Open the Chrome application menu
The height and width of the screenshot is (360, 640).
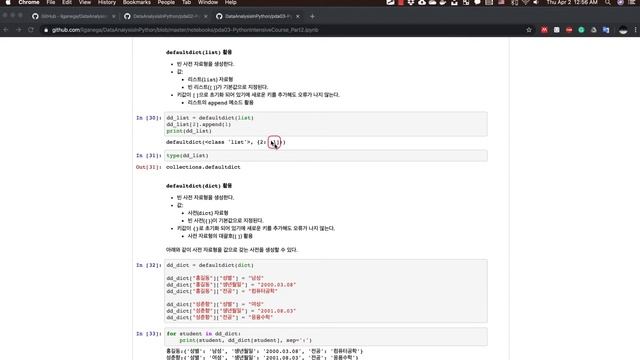(x=29, y=2)
